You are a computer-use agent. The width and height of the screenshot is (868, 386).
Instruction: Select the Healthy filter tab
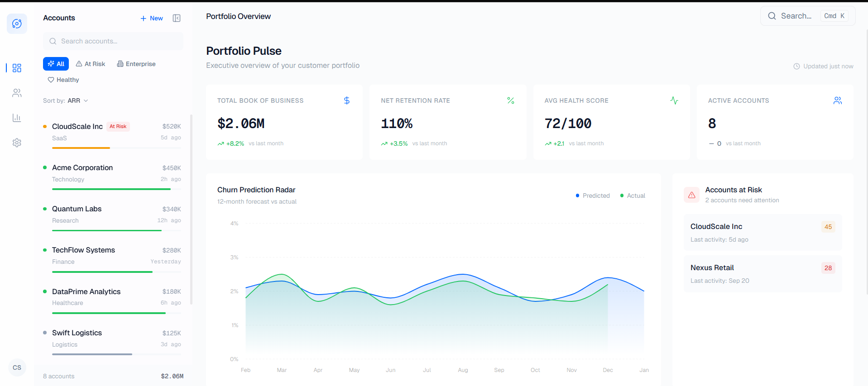click(x=63, y=80)
